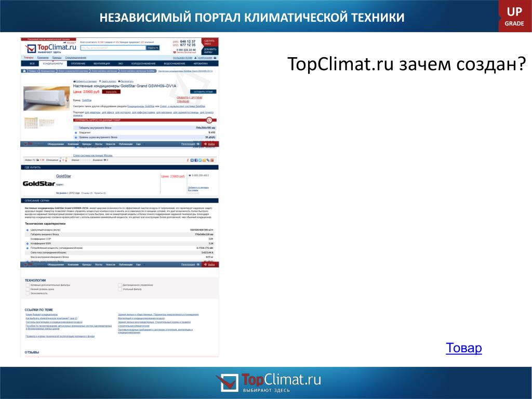The height and width of the screenshot is (399, 532).
Task: Click the ДОБАВИТЬ ФИРМУ button
Action: coord(210,50)
